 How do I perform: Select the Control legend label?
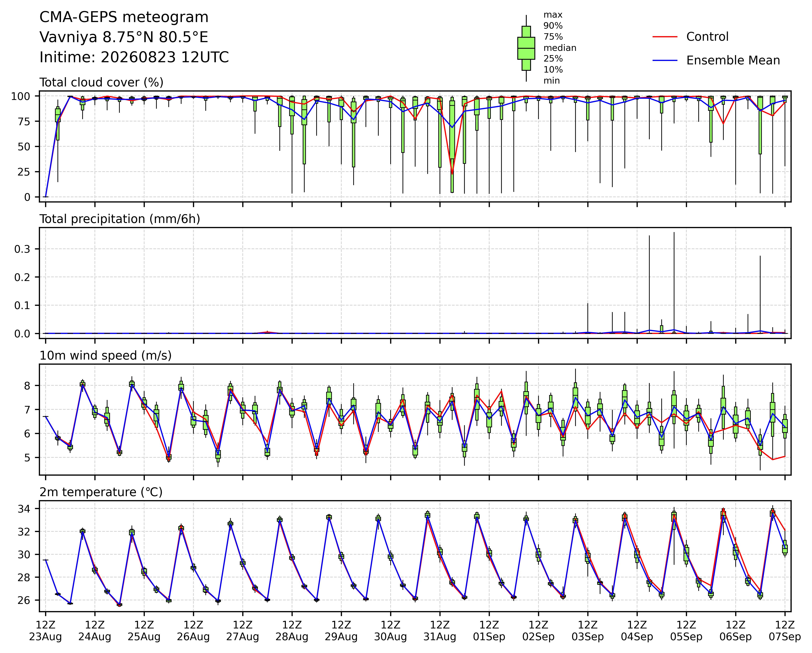tap(707, 36)
